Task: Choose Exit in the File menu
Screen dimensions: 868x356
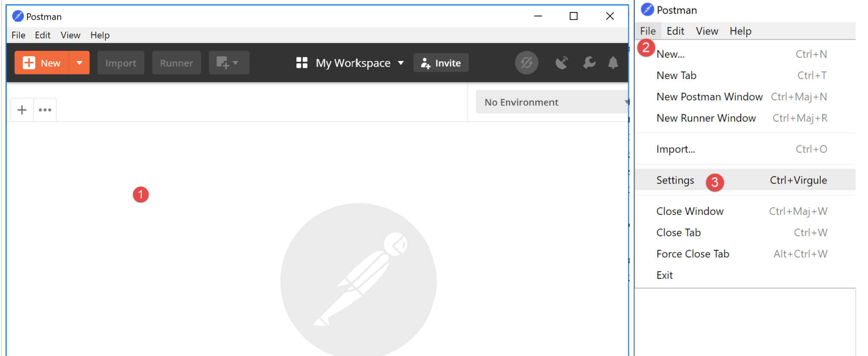Action: 665,275
